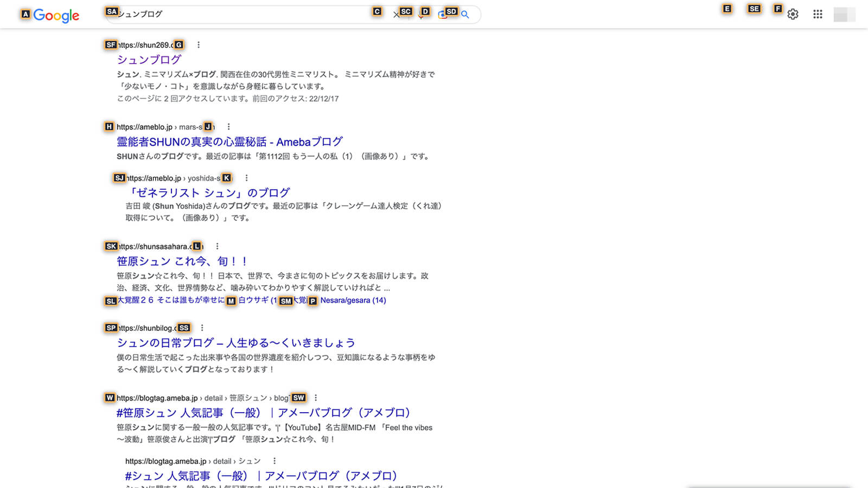This screenshot has width=868, height=488.
Task: Open three-dot menu for ameblo yoshida-s result
Action: 246,178
